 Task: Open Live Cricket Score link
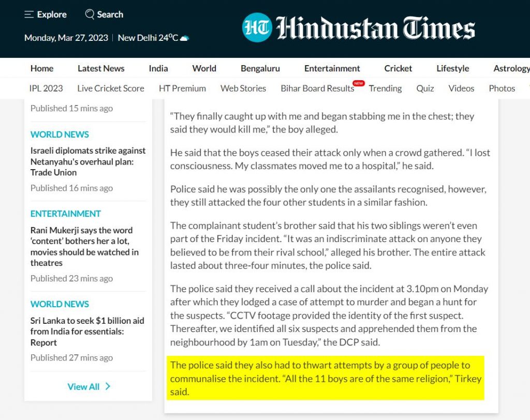(111, 88)
